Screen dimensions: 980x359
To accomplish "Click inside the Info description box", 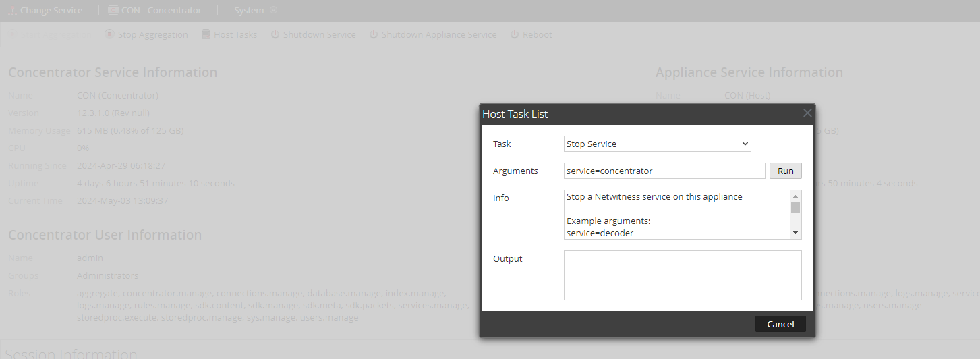I will click(x=674, y=215).
